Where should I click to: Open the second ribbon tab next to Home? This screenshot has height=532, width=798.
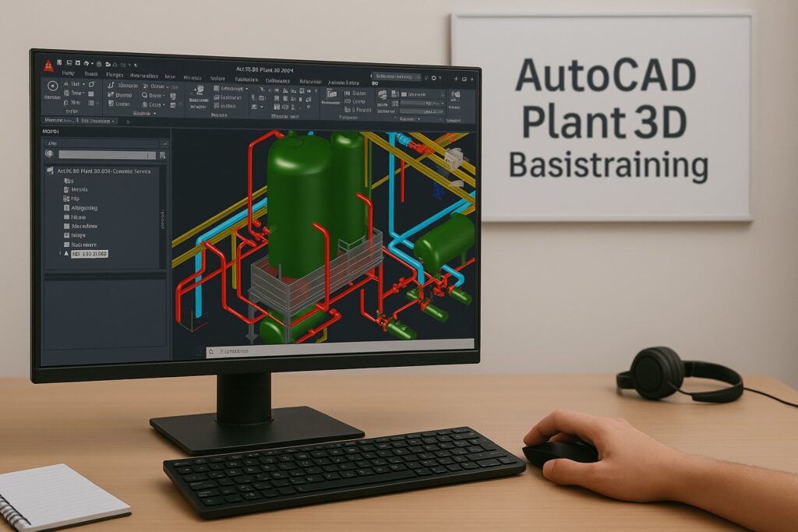[x=92, y=75]
